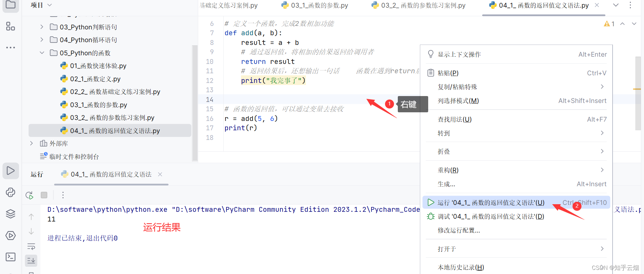
Task: Toggle scroll to end of console
Action: (31, 261)
